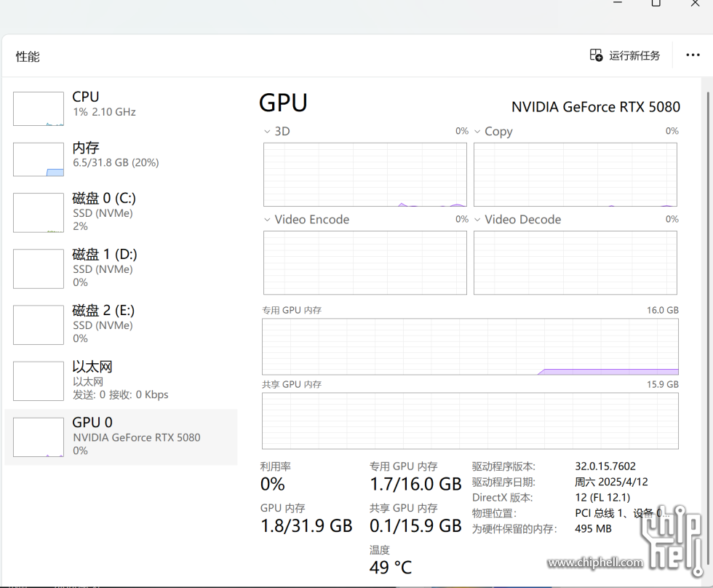The height and width of the screenshot is (588, 713).
Task: Click the Video Encode graph area
Action: [x=365, y=263]
